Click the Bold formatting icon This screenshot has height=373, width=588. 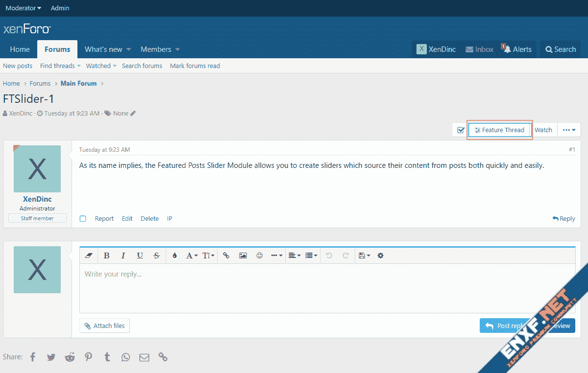point(106,256)
